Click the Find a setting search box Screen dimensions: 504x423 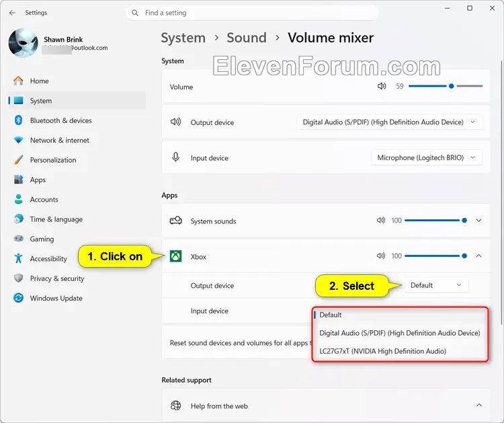pyautogui.click(x=252, y=13)
